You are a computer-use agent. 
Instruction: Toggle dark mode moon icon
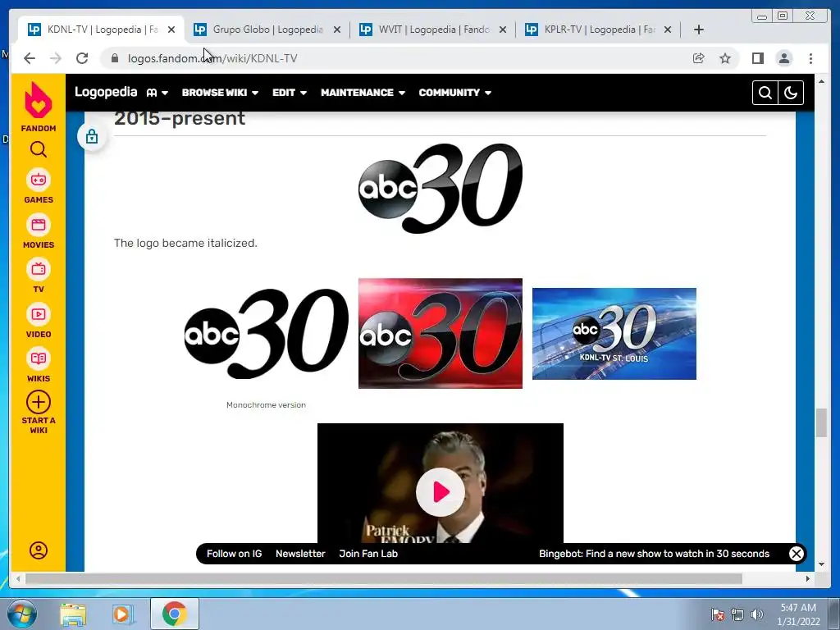[791, 93]
